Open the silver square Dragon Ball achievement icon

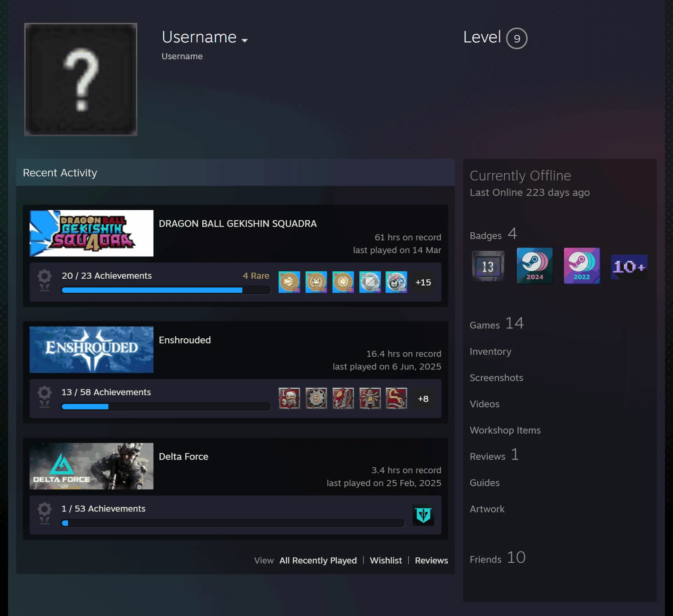(x=370, y=282)
